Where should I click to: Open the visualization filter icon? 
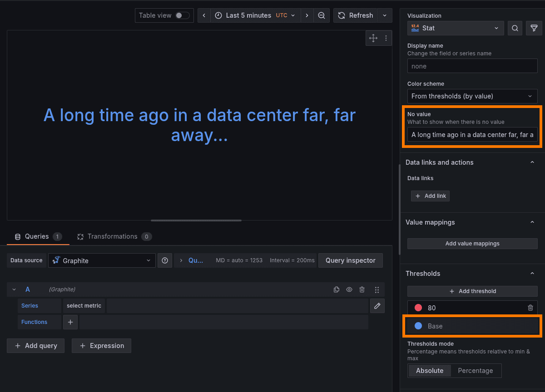(534, 28)
